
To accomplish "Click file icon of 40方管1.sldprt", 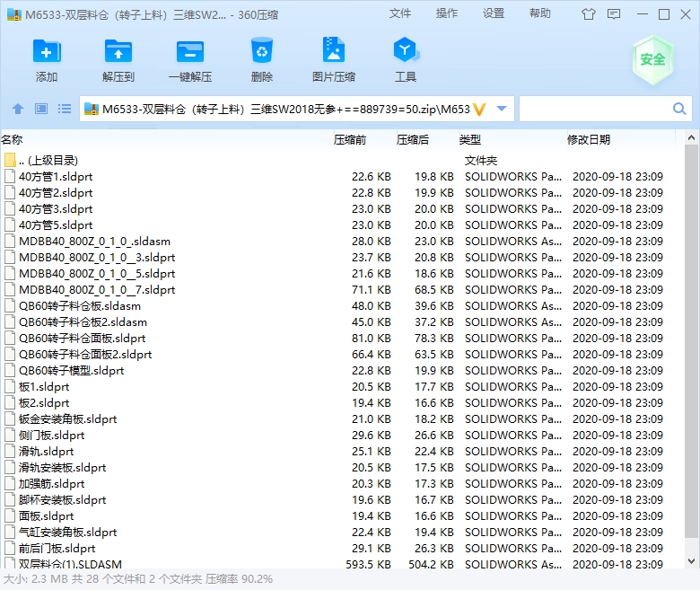I will tap(10, 176).
